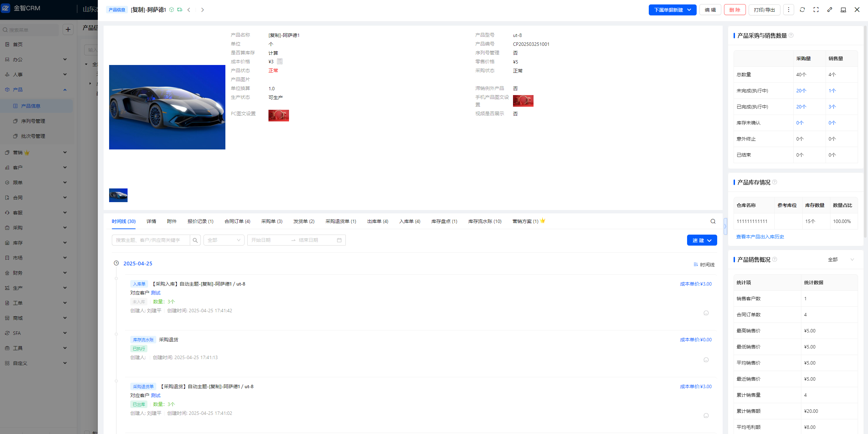
Task: Copy the page link icon
Action: point(830,10)
